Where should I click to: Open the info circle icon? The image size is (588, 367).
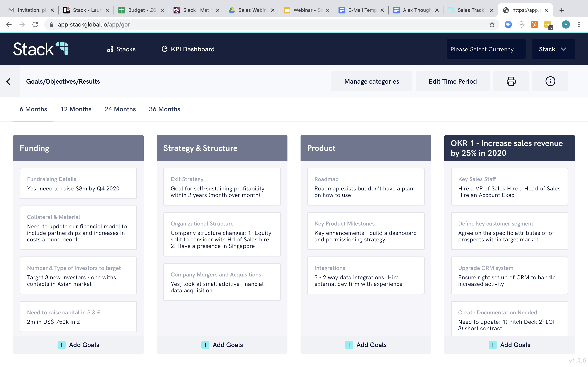coord(550,81)
